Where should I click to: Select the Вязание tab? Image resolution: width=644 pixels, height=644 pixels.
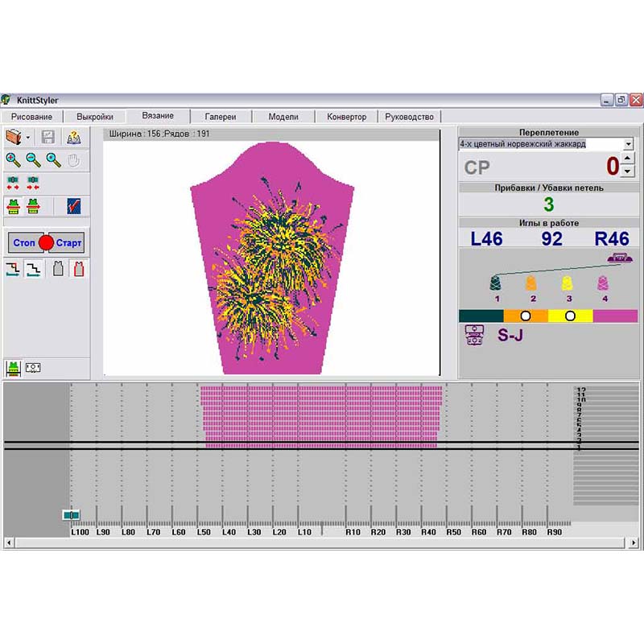(x=158, y=116)
